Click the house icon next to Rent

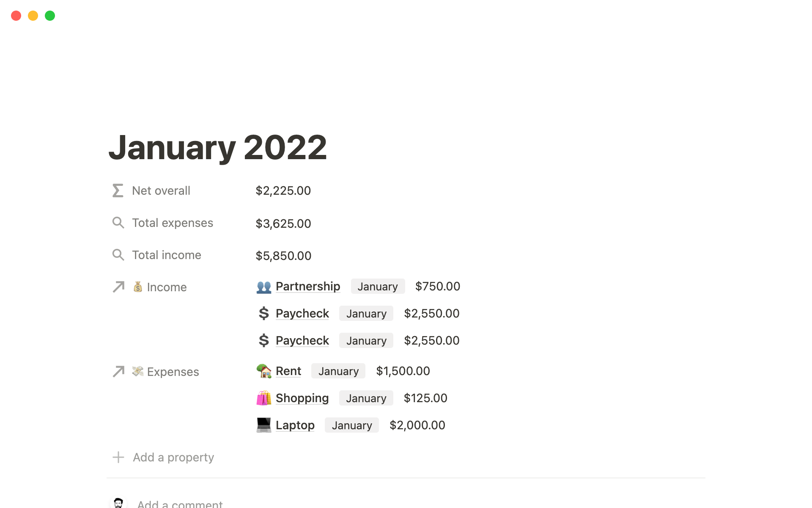[264, 371]
